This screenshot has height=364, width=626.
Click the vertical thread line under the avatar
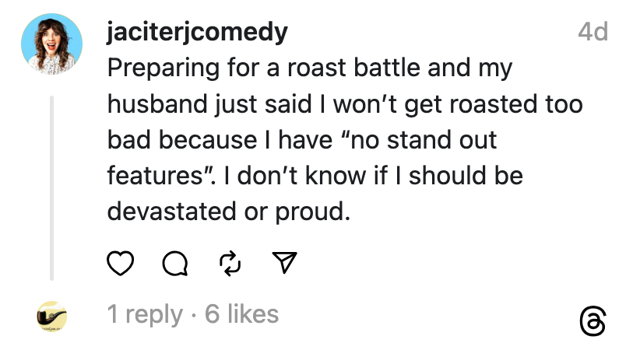52,187
